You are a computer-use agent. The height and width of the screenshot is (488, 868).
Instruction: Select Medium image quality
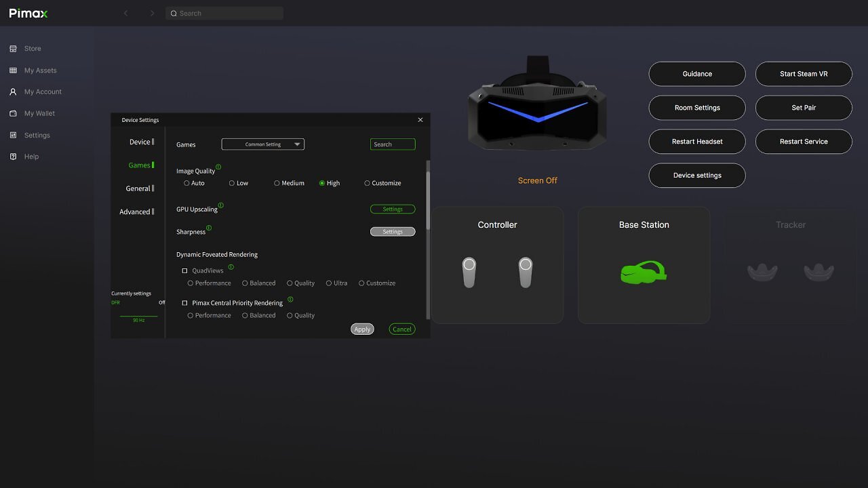click(x=277, y=183)
